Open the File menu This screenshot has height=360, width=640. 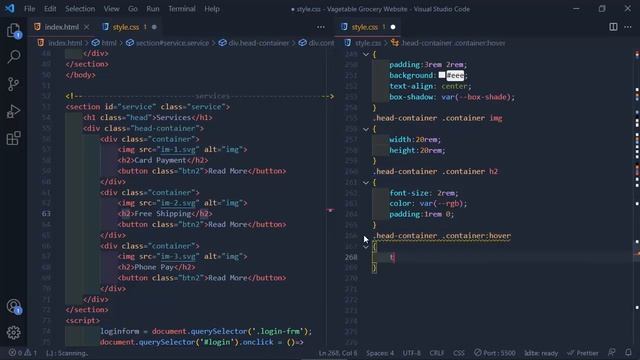click(29, 9)
